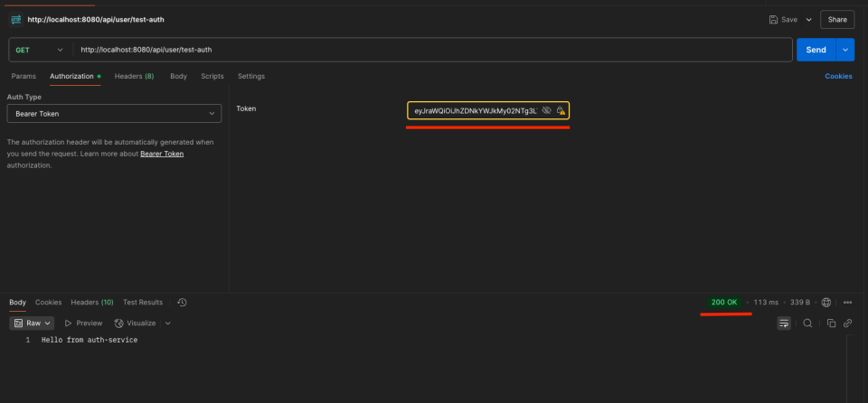Open the three-dots response options menu
The height and width of the screenshot is (403, 868).
847,302
